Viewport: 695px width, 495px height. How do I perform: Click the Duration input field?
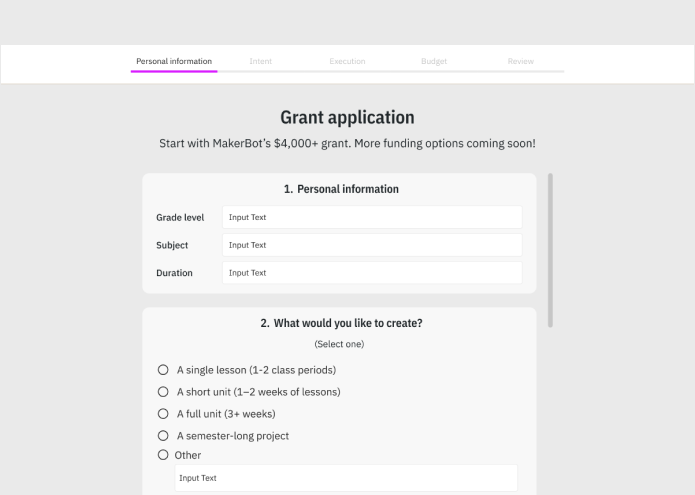pos(372,273)
